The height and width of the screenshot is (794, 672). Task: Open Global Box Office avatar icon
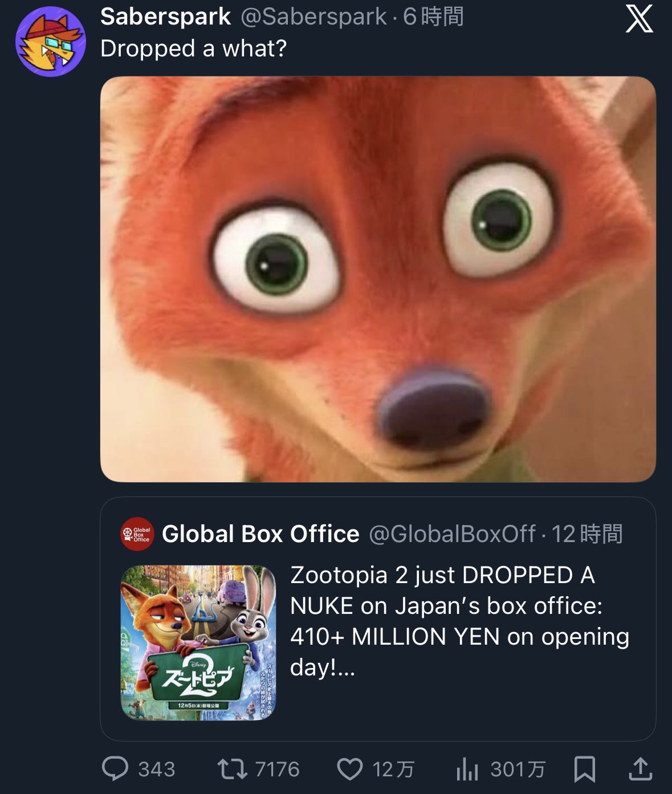point(137,534)
